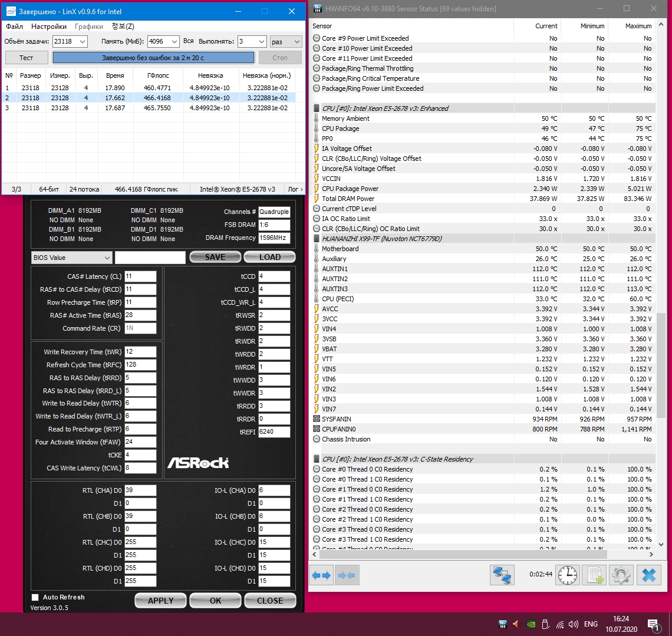Open the Настройки menu in LinX

click(49, 26)
